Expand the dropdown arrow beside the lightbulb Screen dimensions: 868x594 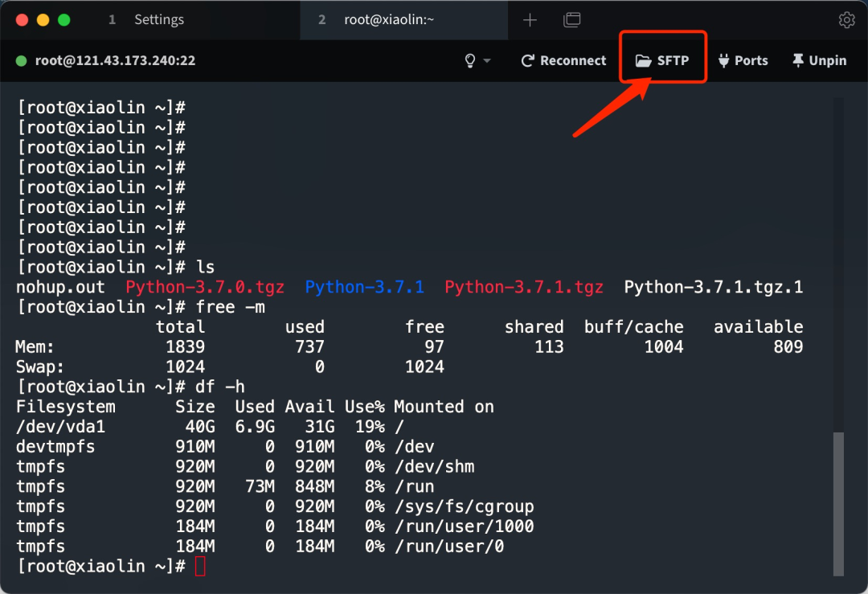tap(487, 60)
